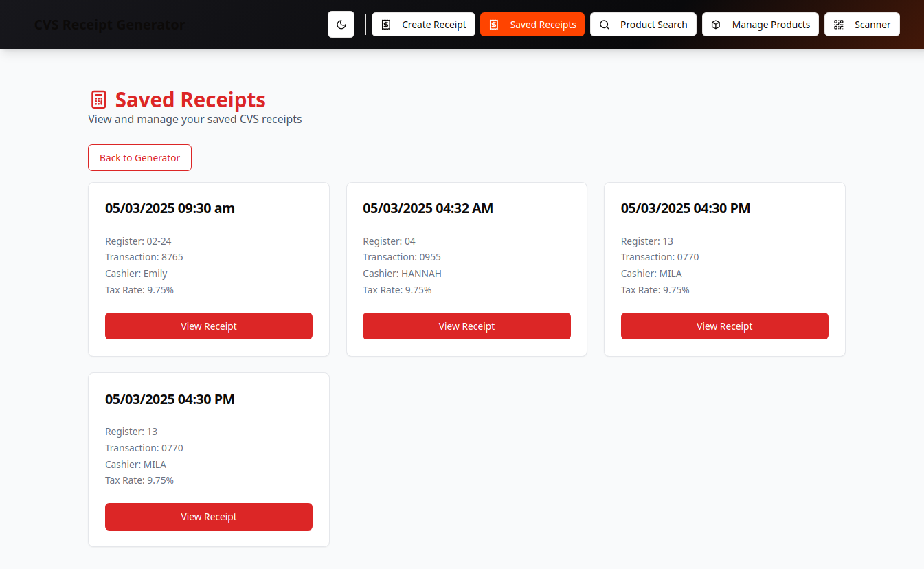Click the 05/03/2025 04:32 AM card heading
This screenshot has width=924, height=569.
point(428,208)
